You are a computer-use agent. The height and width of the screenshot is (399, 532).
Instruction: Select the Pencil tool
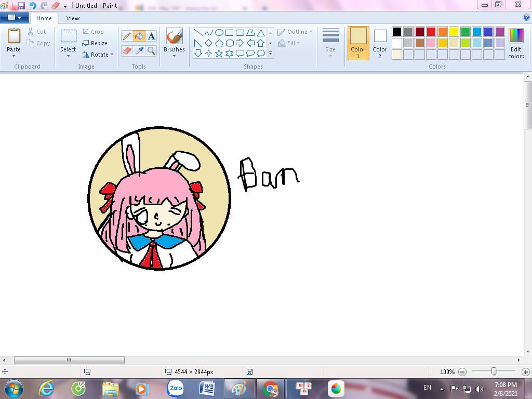click(127, 36)
